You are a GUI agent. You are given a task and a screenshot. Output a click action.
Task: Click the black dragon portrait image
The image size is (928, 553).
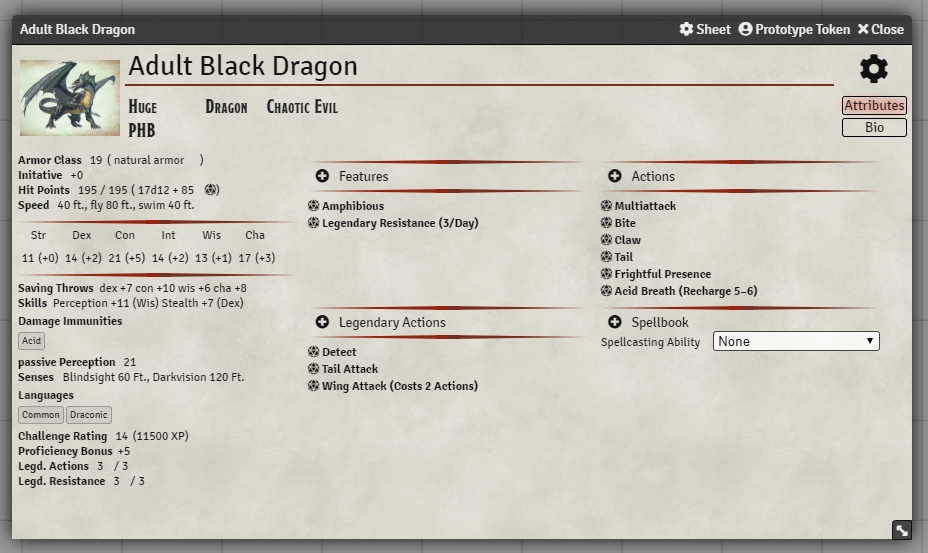click(69, 98)
